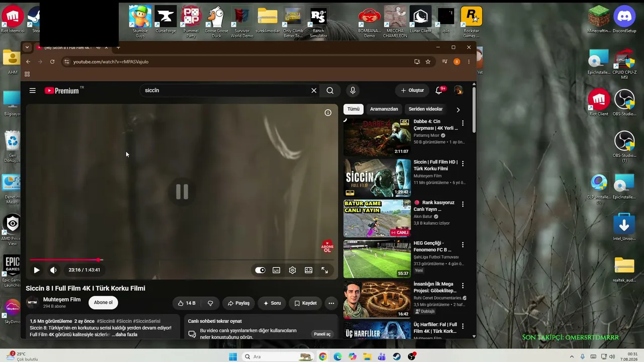This screenshot has height=362, width=644.
Task: Open Steam from the taskbar
Action: coord(397,357)
